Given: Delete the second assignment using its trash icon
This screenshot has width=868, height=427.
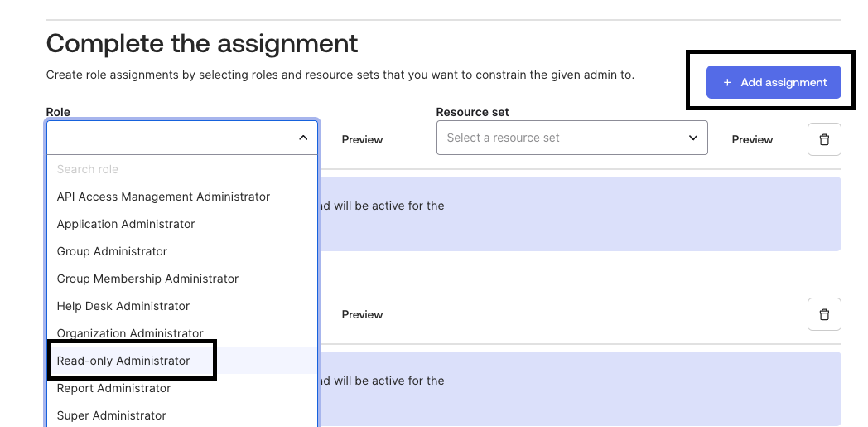Looking at the screenshot, I should [823, 314].
